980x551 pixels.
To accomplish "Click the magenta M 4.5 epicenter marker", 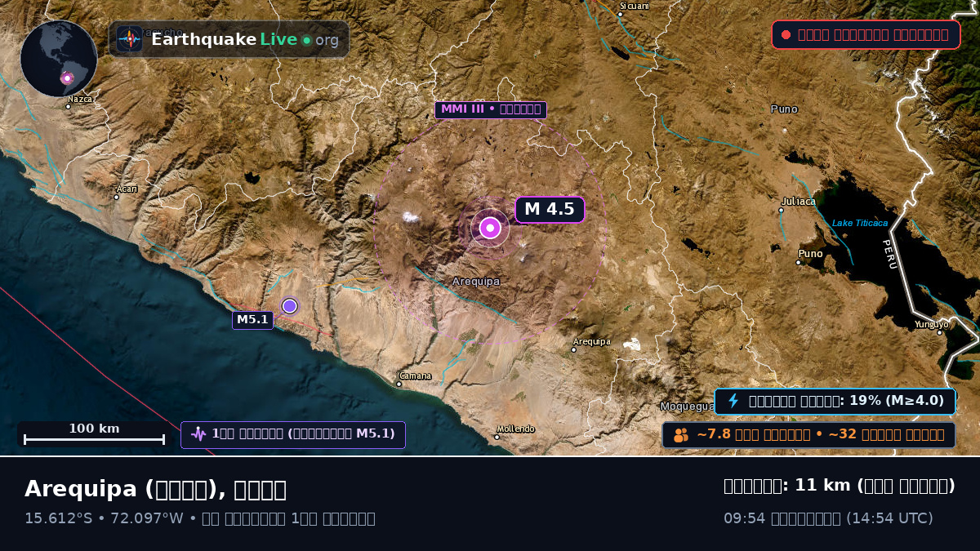I will pos(490,228).
